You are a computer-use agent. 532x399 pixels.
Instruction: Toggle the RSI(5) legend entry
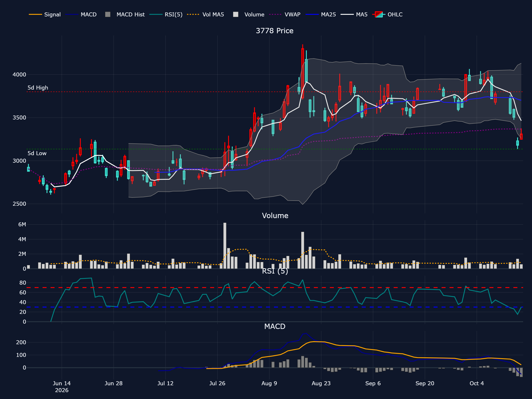coord(166,14)
